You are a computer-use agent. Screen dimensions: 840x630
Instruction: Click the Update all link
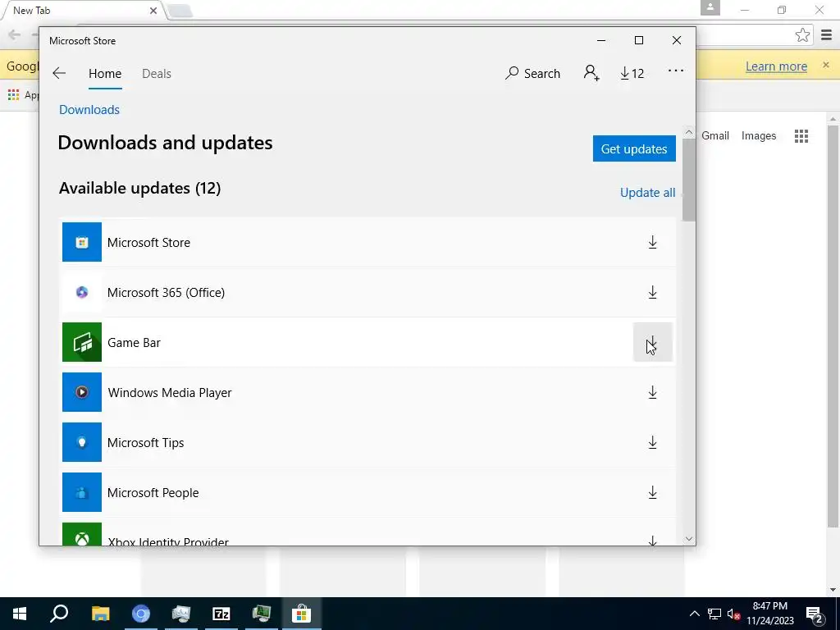(648, 193)
